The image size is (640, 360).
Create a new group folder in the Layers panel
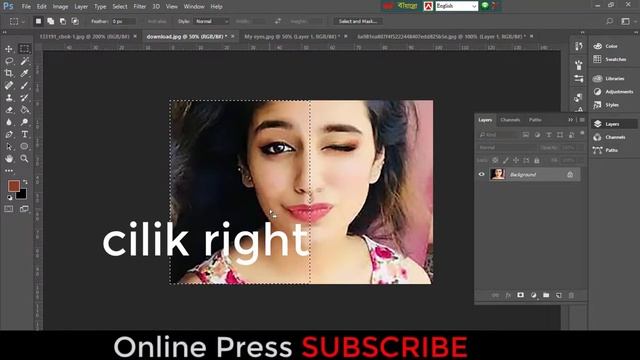pos(546,295)
